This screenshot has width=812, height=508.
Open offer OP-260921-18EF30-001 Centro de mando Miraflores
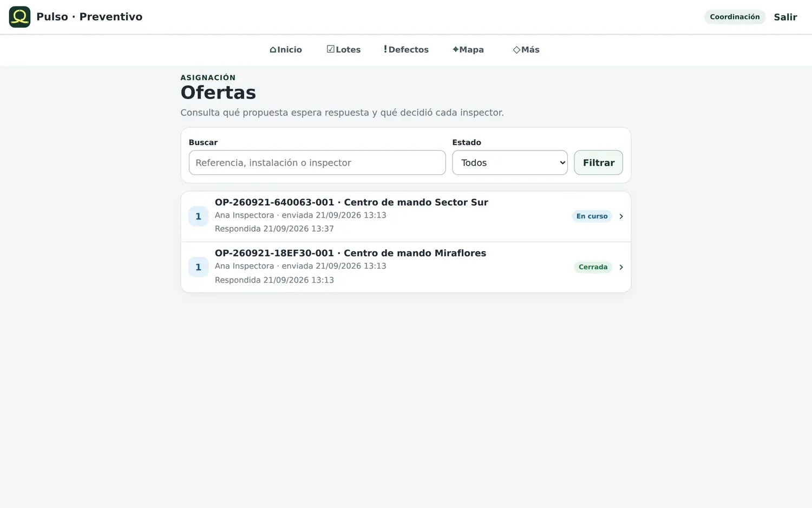[x=406, y=267]
